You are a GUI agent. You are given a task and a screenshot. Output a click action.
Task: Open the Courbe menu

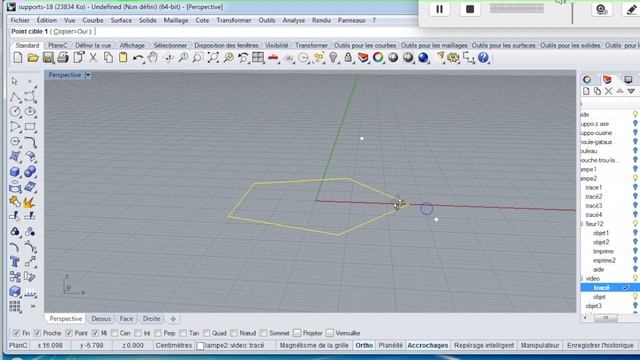(93, 20)
